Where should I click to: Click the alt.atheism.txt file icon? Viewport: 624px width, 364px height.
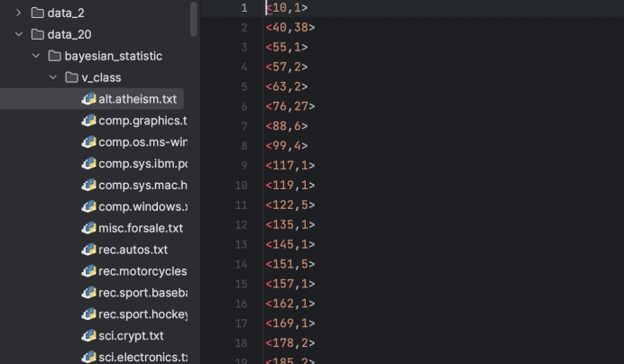coord(88,99)
